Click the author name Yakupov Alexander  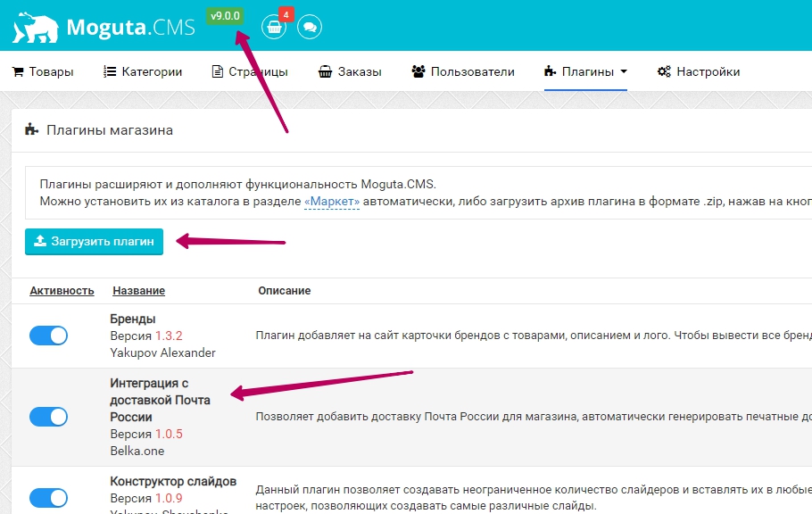(x=162, y=352)
